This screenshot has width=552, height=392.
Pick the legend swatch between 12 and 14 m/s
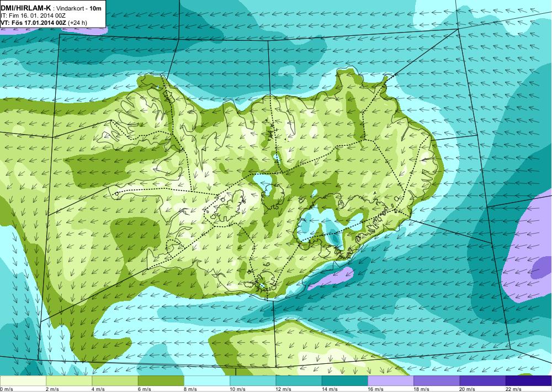[299, 381]
